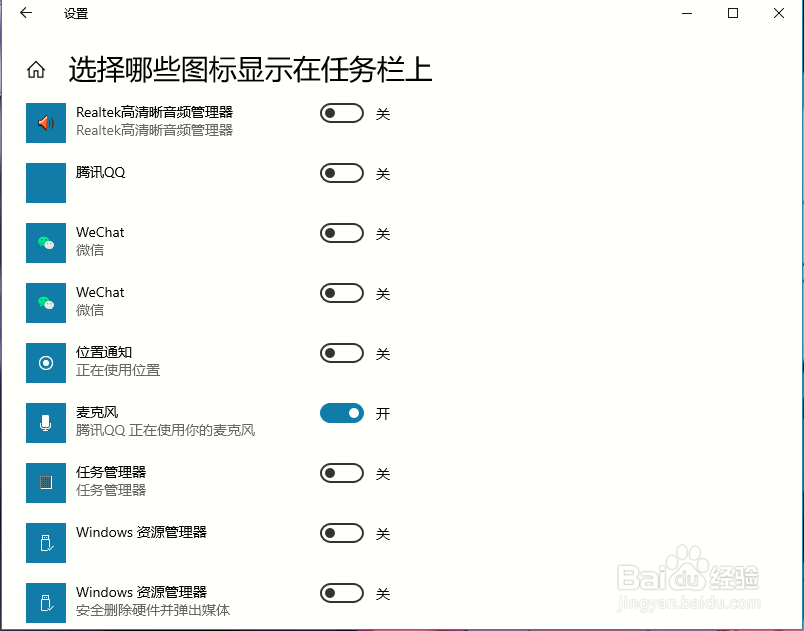
Task: Click the 设置 title bar text
Action: pyautogui.click(x=75, y=14)
